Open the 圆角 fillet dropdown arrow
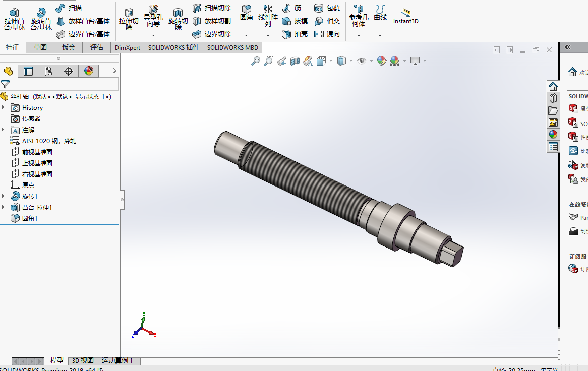This screenshot has width=588, height=371. coord(247,35)
